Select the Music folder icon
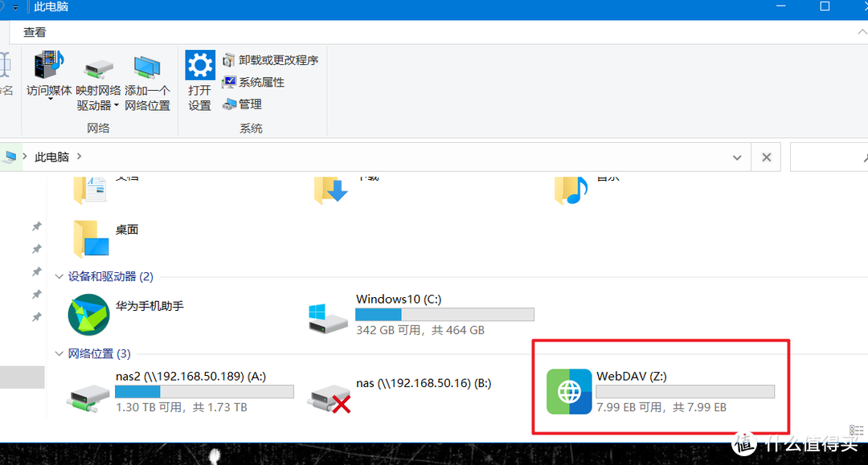Viewport: 868px width, 465px height. click(571, 190)
